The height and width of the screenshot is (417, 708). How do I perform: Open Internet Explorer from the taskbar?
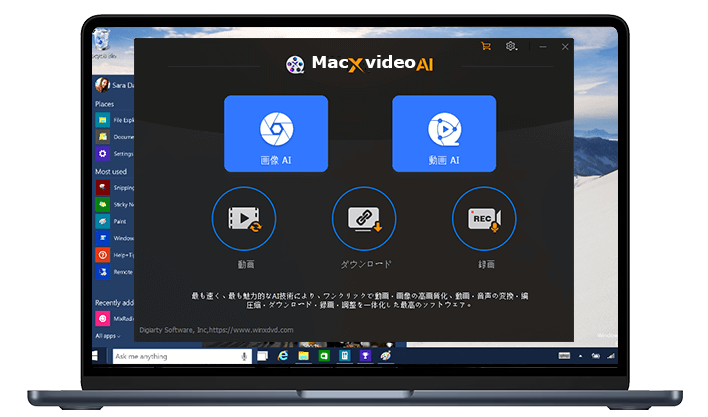[x=283, y=356]
